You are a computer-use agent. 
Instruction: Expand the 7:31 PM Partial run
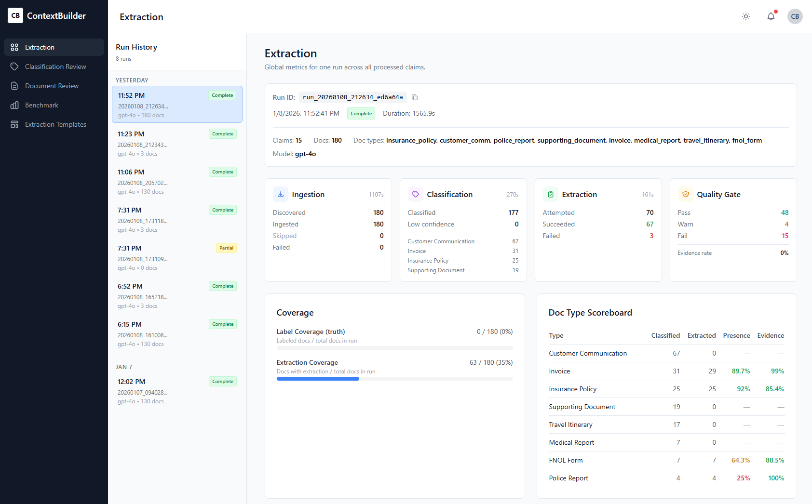[x=177, y=257]
